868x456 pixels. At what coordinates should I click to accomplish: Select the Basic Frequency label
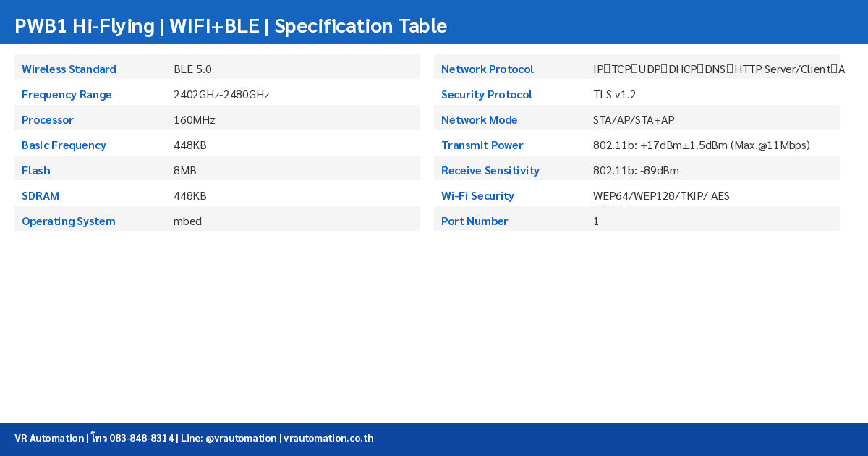pos(64,145)
